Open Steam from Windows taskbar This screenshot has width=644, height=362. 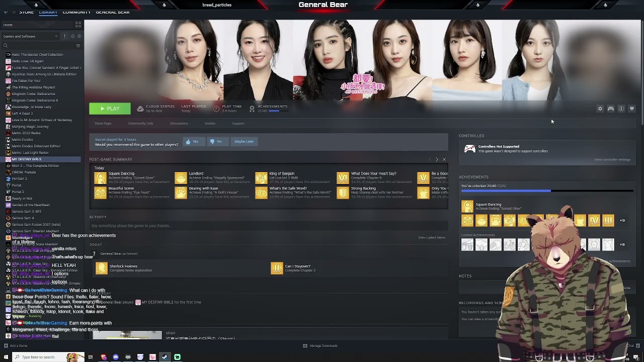point(165,357)
